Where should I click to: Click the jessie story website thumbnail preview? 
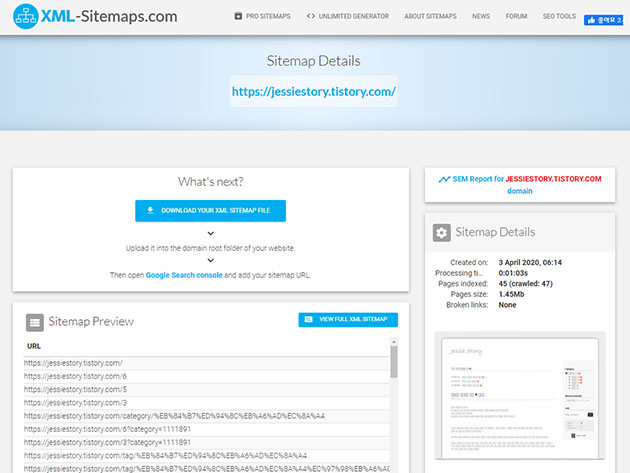520,396
